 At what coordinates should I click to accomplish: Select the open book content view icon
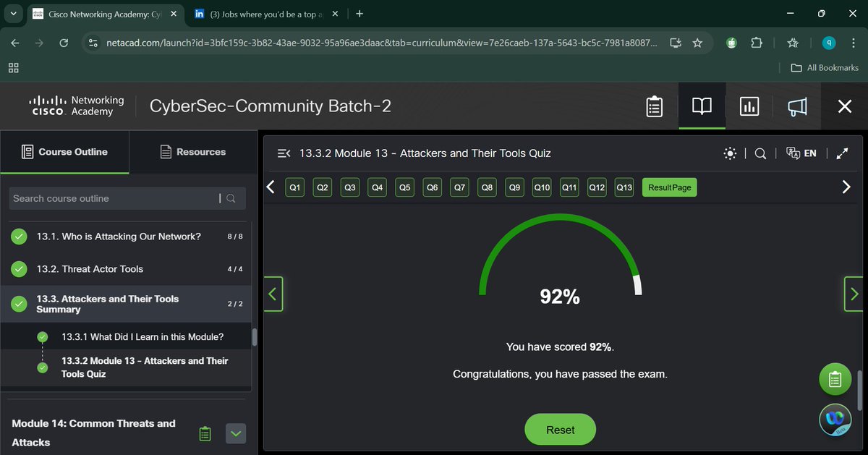701,106
